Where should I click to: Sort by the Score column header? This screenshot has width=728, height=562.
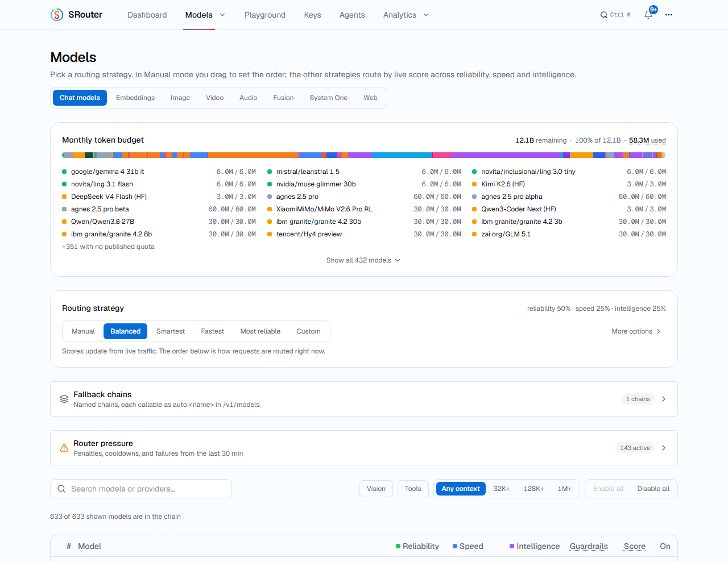coord(635,546)
